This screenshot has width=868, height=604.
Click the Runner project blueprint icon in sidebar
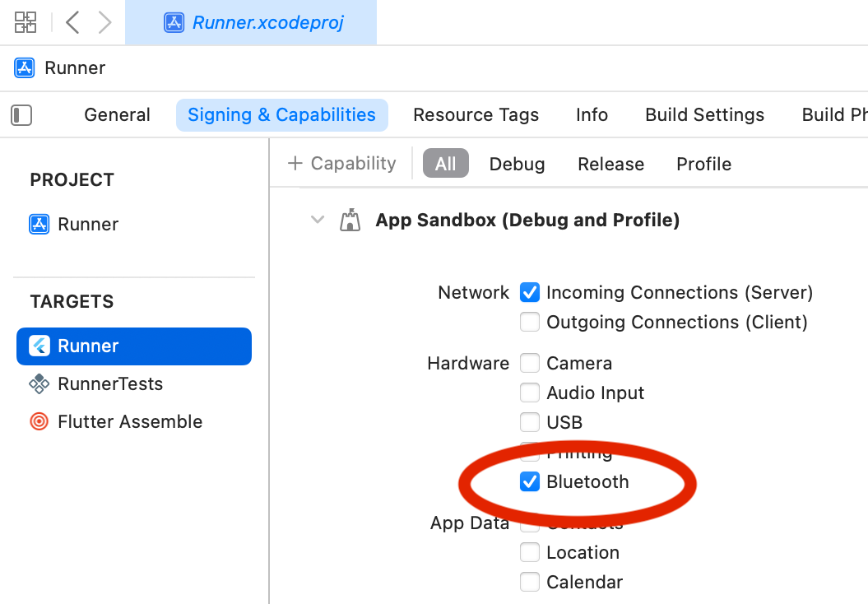(x=39, y=224)
